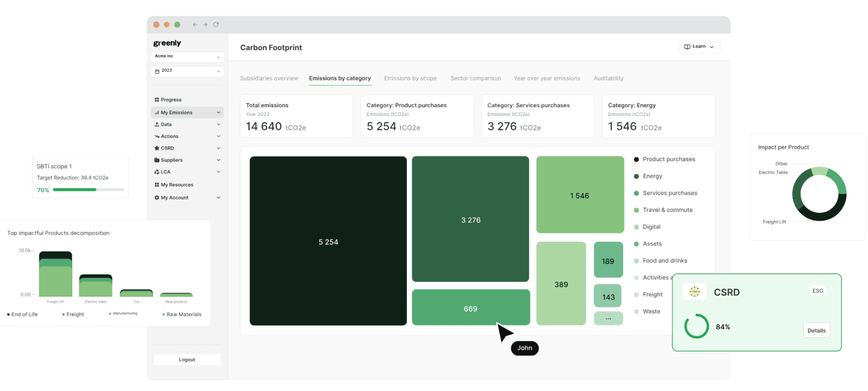This screenshot has height=391, width=868.
Task: Click the My Emissions chart icon
Action: (x=157, y=112)
